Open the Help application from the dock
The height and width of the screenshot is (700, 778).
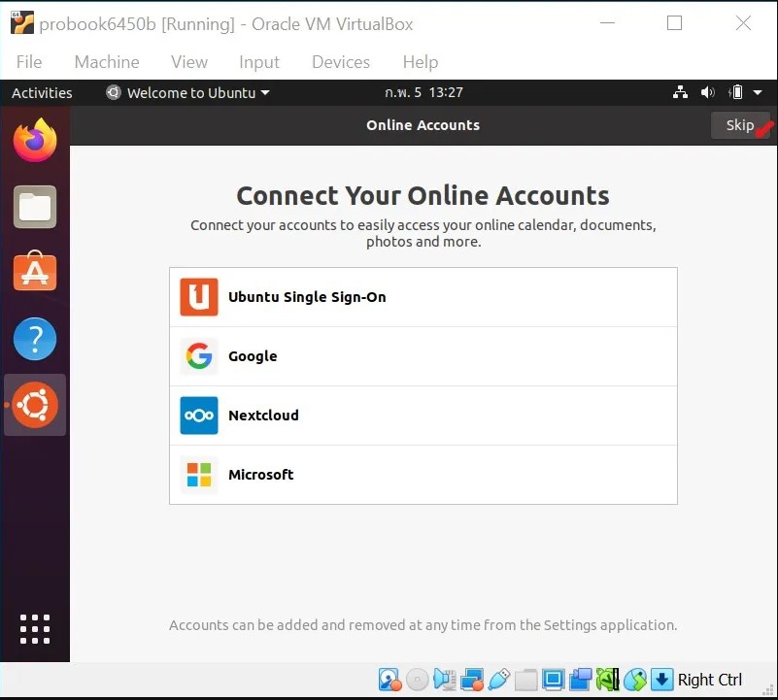35,339
